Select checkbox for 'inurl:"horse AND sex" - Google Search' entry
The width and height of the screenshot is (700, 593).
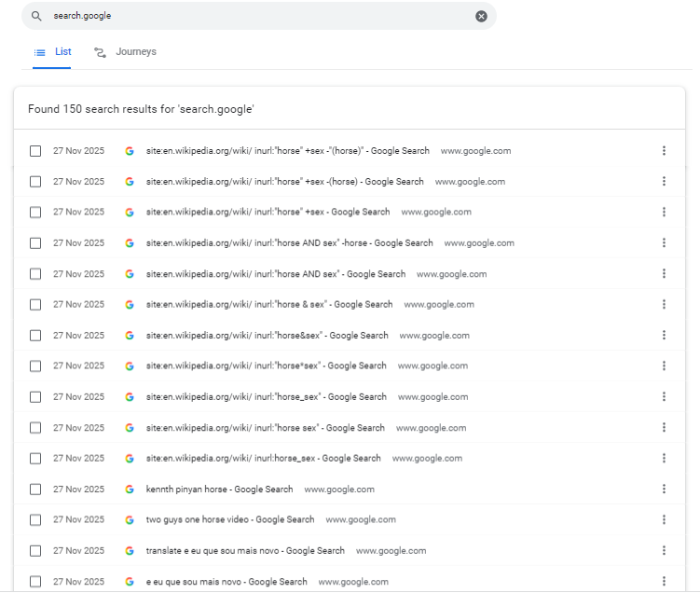pyautogui.click(x=35, y=274)
